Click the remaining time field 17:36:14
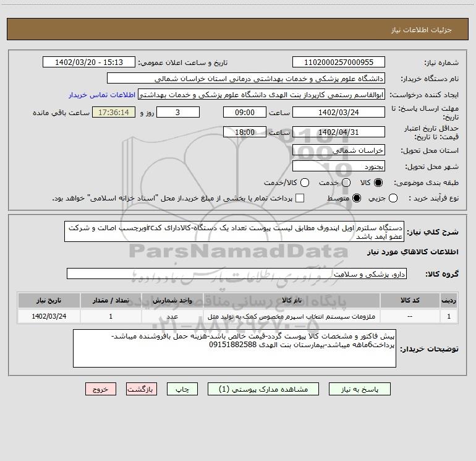Viewport: 476px width, 461px height. pos(114,113)
